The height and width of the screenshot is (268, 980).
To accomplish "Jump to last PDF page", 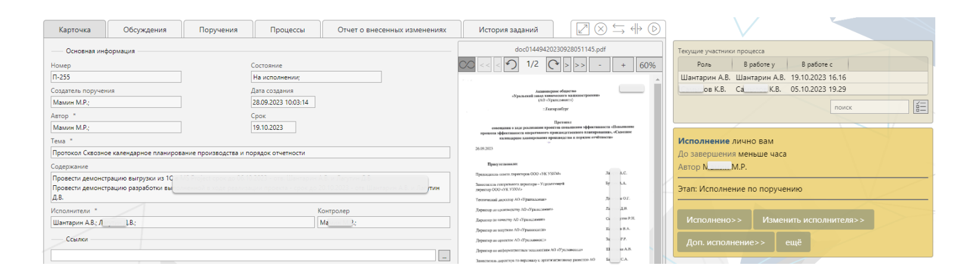I will tap(579, 65).
